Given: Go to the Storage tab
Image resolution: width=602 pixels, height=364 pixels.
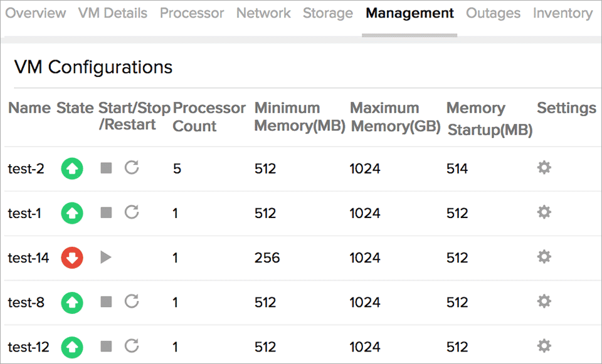Looking at the screenshot, I should (x=327, y=13).
